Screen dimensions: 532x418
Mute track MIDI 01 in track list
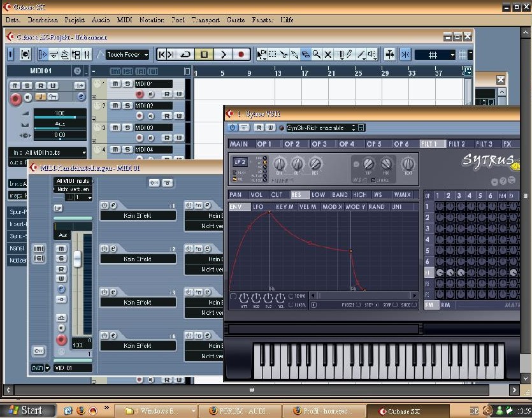pyautogui.click(x=116, y=83)
